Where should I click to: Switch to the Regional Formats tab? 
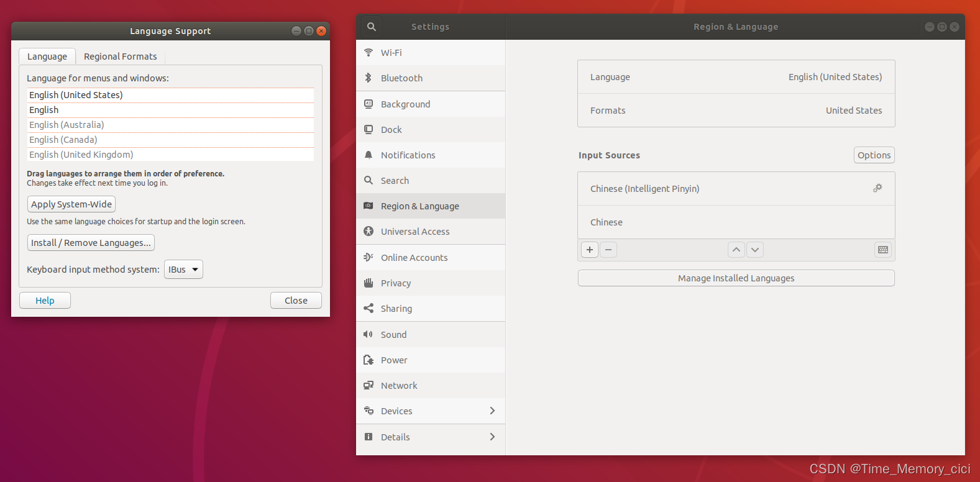pyautogui.click(x=121, y=57)
